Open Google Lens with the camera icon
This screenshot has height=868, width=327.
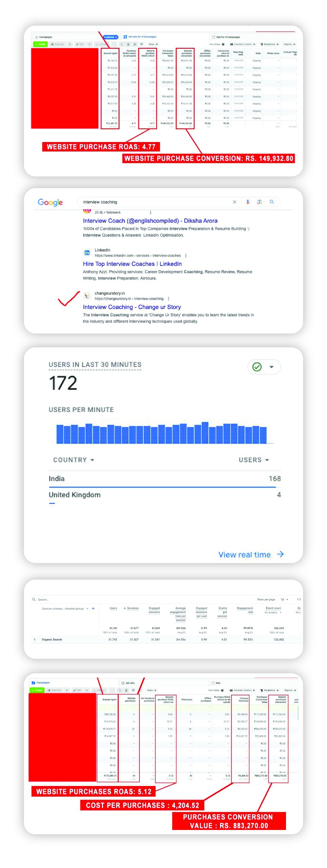point(259,202)
